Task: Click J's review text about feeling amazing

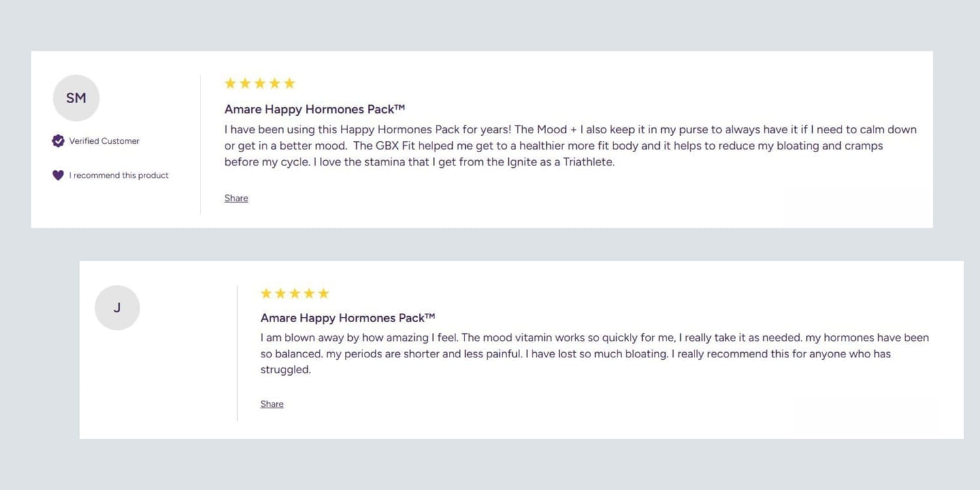Action: click(595, 353)
